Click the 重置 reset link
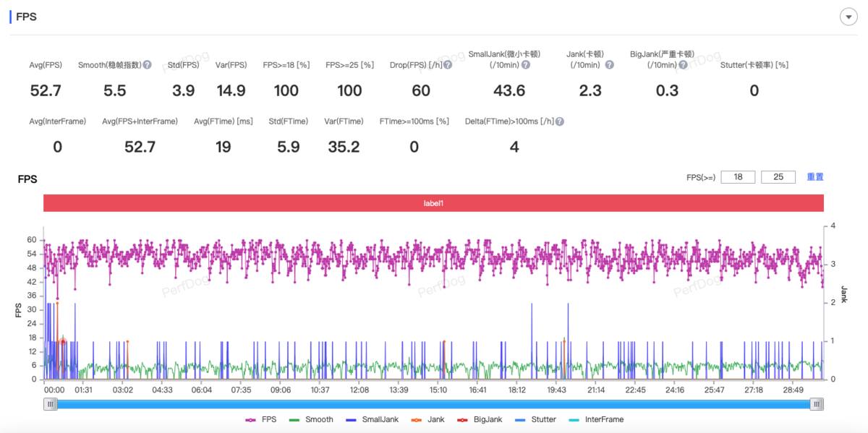 815,177
